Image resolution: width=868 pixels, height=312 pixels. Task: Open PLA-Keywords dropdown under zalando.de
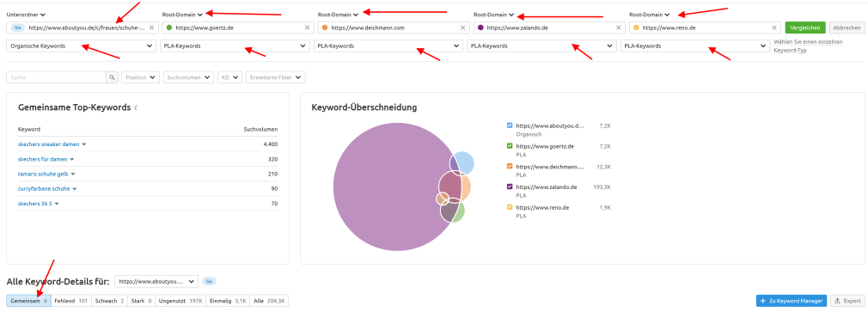(542, 46)
